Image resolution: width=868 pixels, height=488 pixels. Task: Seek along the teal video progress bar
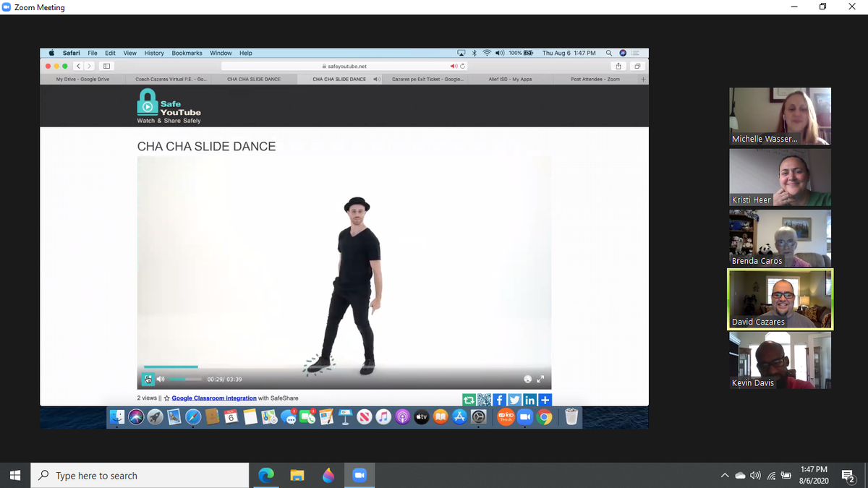(x=170, y=367)
